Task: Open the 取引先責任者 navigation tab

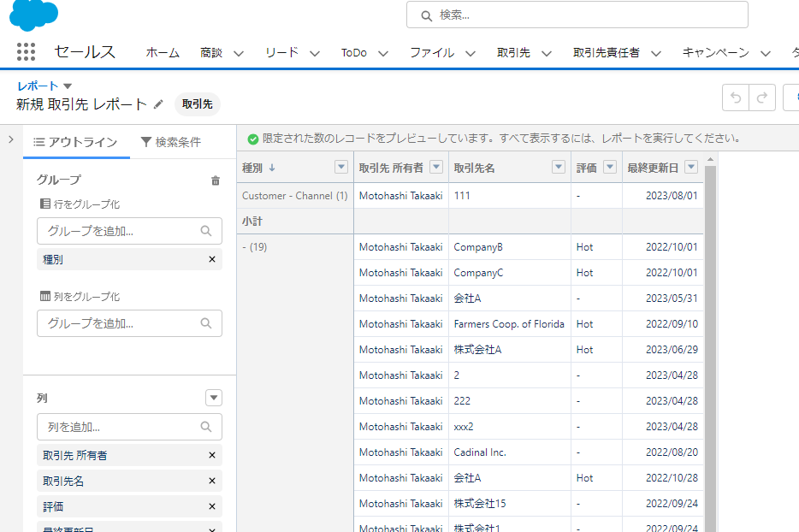Action: [x=606, y=52]
